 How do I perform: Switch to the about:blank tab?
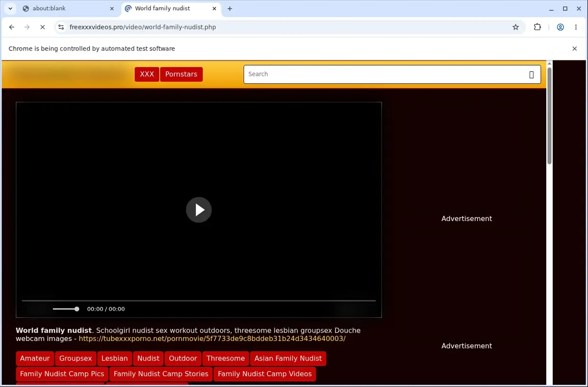point(69,8)
